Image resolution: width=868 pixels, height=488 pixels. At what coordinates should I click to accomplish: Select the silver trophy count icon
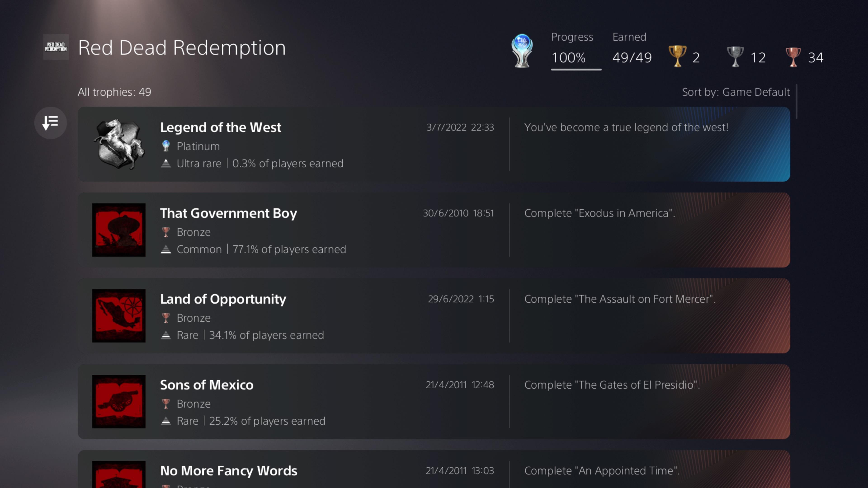click(735, 56)
